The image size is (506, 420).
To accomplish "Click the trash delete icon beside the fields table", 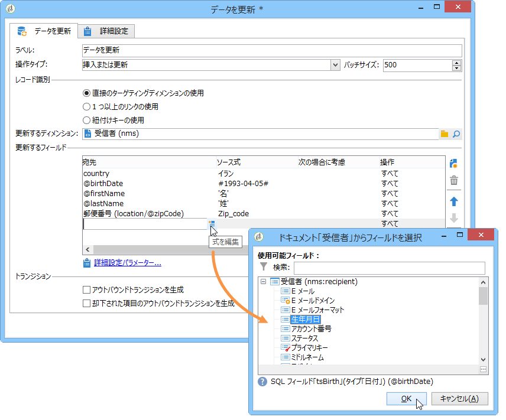I will click(454, 180).
